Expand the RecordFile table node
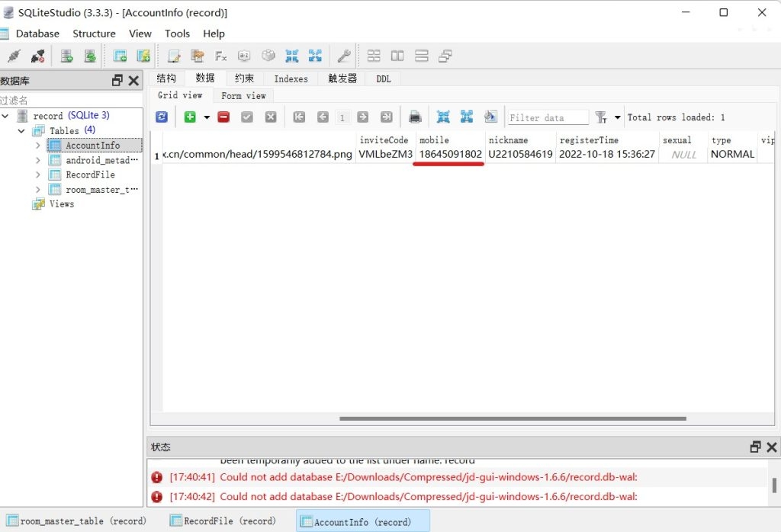 [x=38, y=175]
